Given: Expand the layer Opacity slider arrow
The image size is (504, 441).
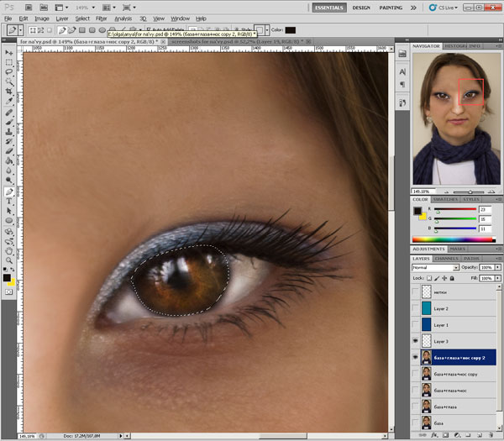Looking at the screenshot, I should click(498, 267).
